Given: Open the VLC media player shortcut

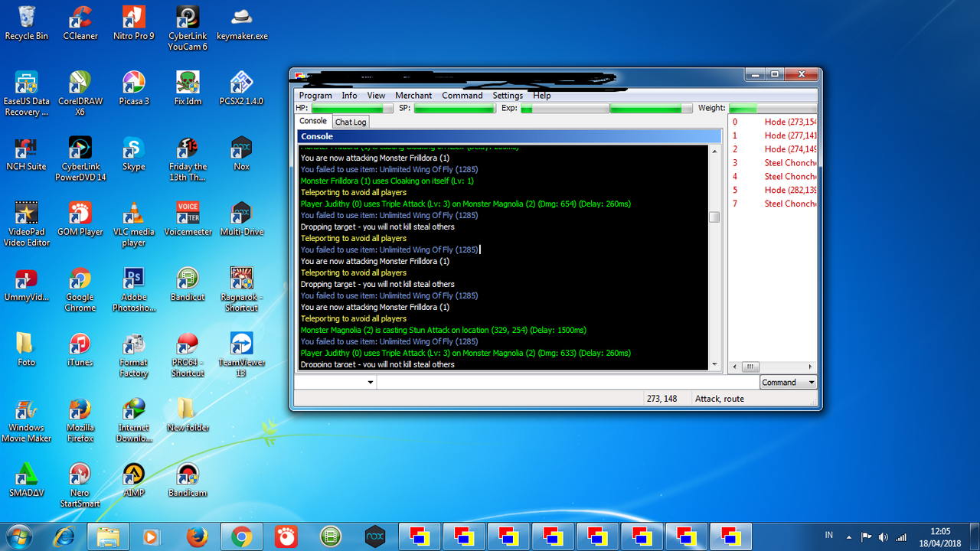Looking at the screenshot, I should tap(134, 223).
